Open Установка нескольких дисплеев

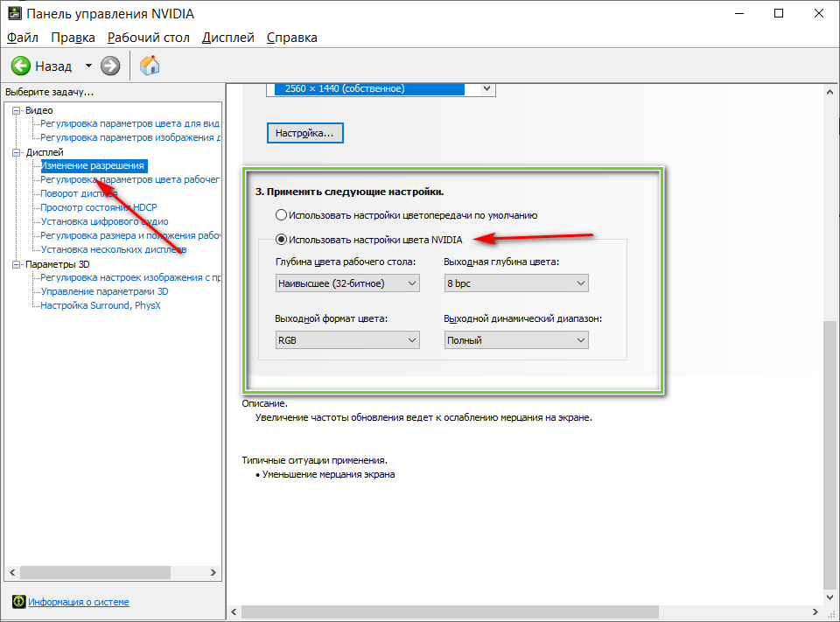[x=114, y=249]
